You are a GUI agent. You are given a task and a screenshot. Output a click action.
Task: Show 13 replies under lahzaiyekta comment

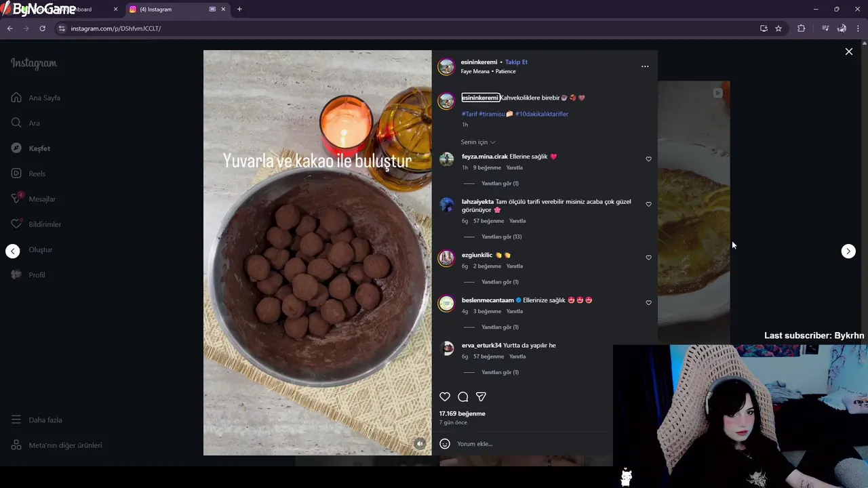[501, 237]
